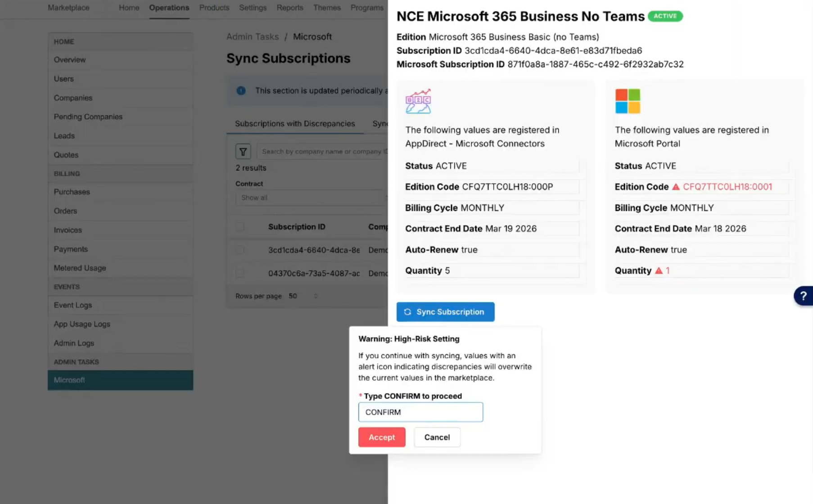813x504 pixels.
Task: Click the Subscription ID column header
Action: pos(297,227)
